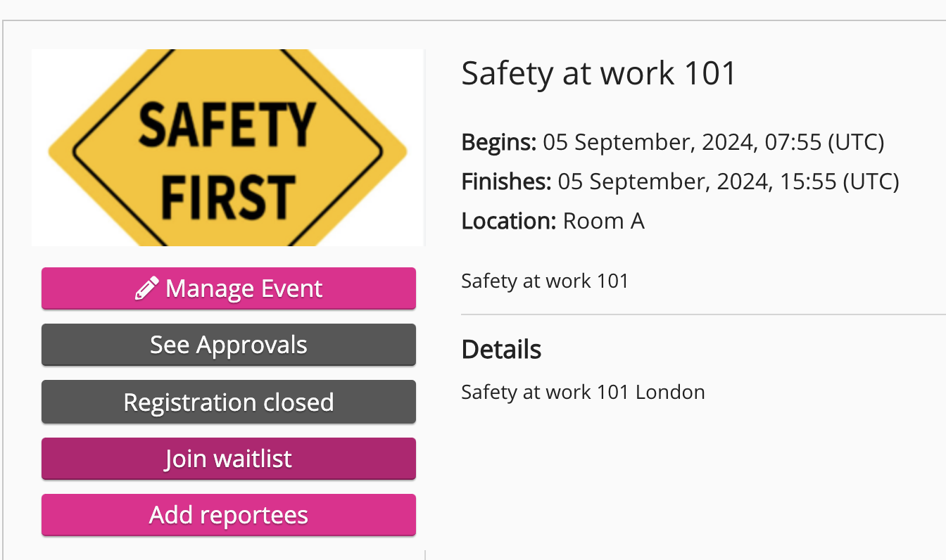Click the bold Begins: label
The width and height of the screenshot is (946, 560).
click(x=499, y=143)
